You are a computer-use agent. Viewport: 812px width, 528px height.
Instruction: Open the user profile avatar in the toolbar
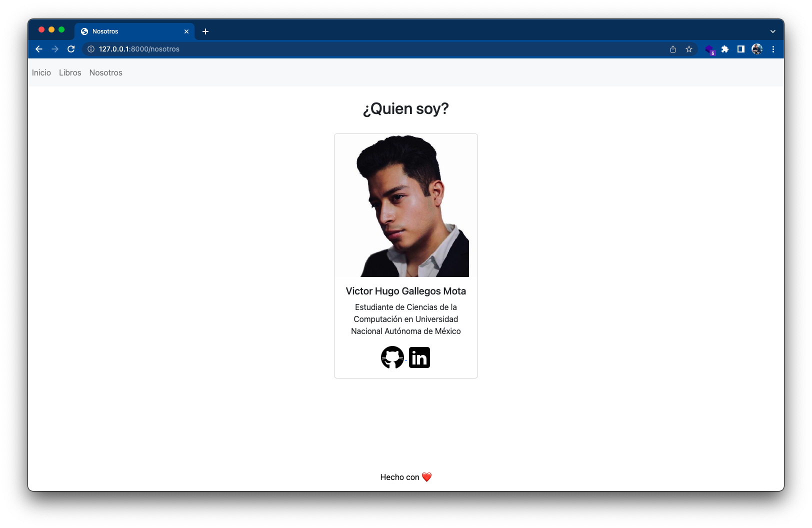pyautogui.click(x=756, y=49)
